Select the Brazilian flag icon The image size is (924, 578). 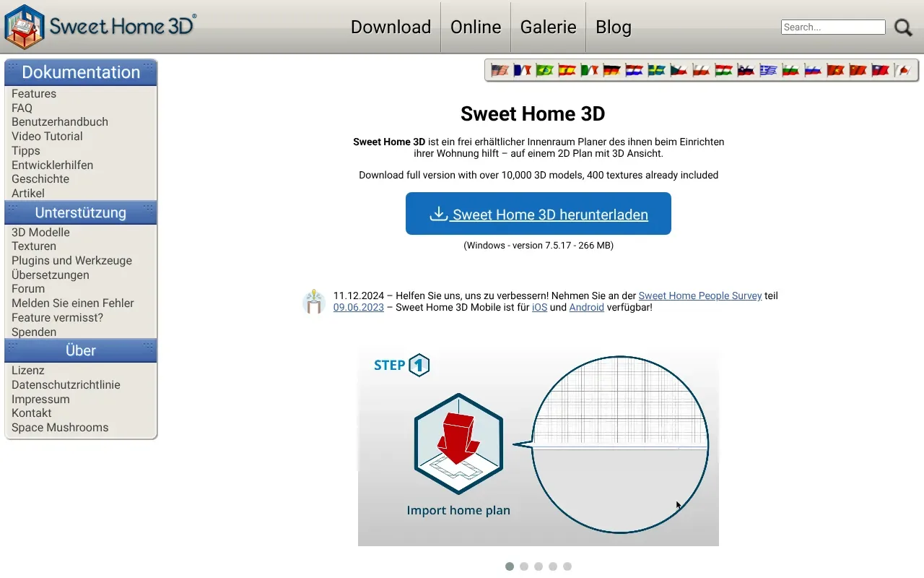pos(544,70)
